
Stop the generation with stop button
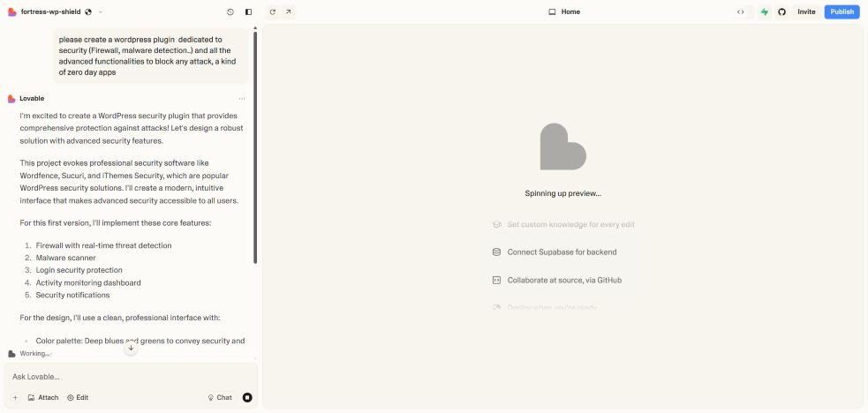tap(247, 397)
